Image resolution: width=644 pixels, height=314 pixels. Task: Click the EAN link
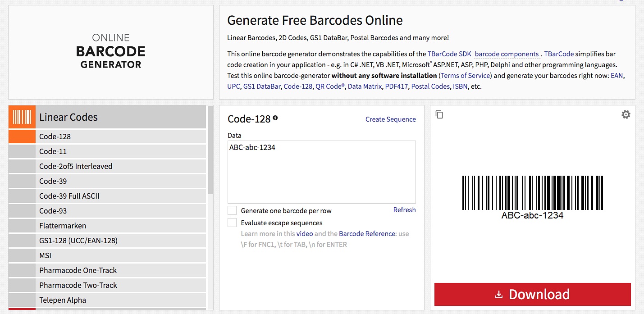[617, 76]
